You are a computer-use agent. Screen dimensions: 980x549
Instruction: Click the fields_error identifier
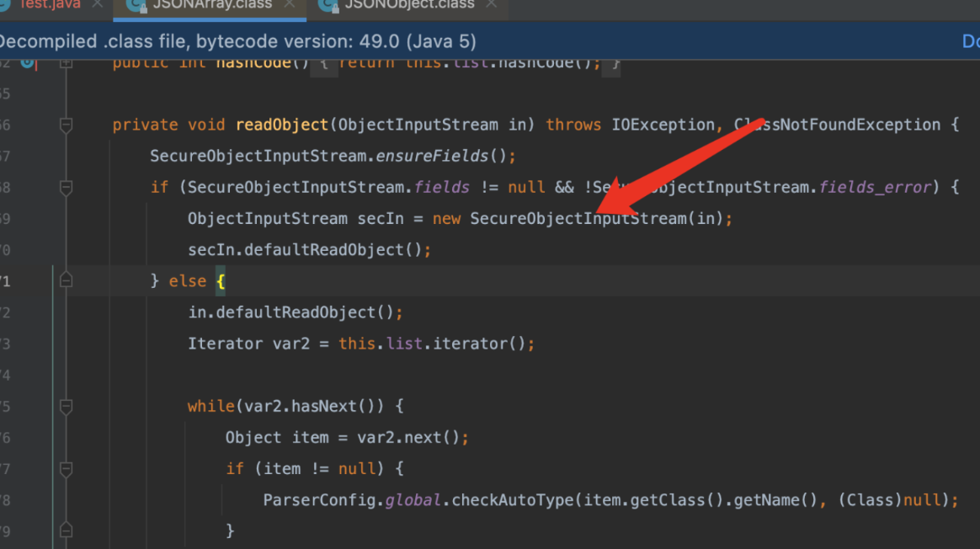point(875,187)
